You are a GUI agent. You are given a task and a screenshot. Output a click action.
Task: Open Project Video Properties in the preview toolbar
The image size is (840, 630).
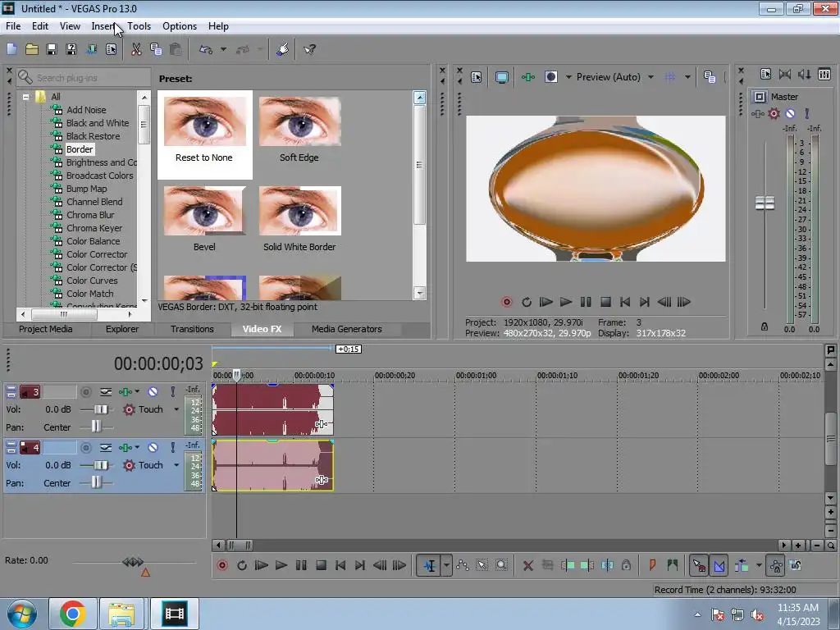click(x=477, y=77)
